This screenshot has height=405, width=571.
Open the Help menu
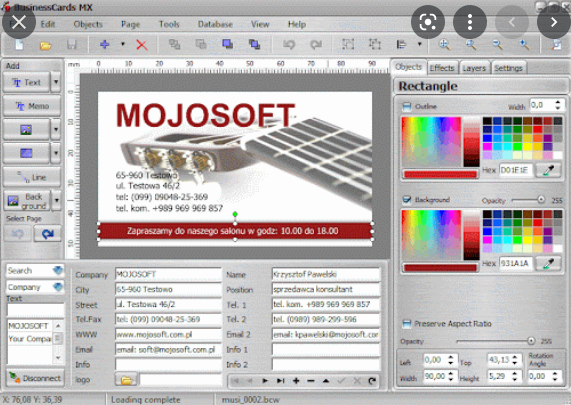(297, 24)
